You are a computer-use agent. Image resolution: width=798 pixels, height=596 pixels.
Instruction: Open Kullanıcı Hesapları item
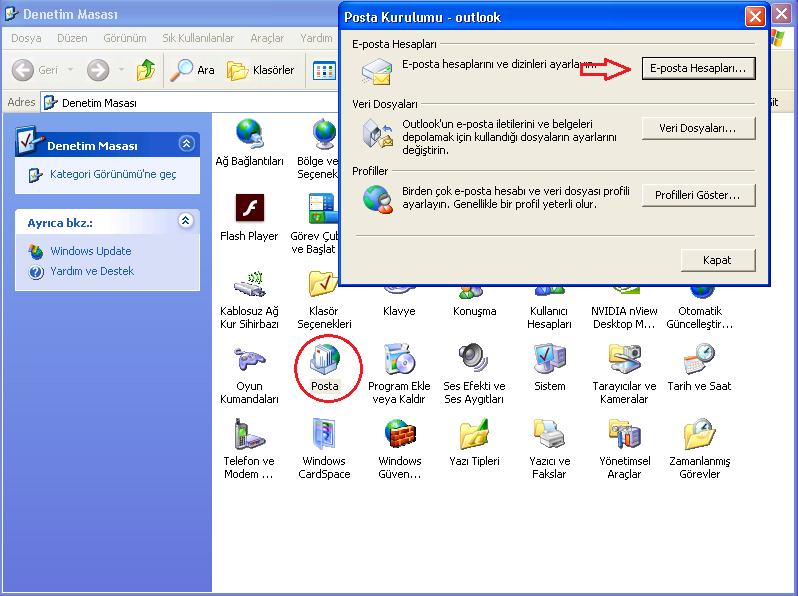click(x=549, y=310)
